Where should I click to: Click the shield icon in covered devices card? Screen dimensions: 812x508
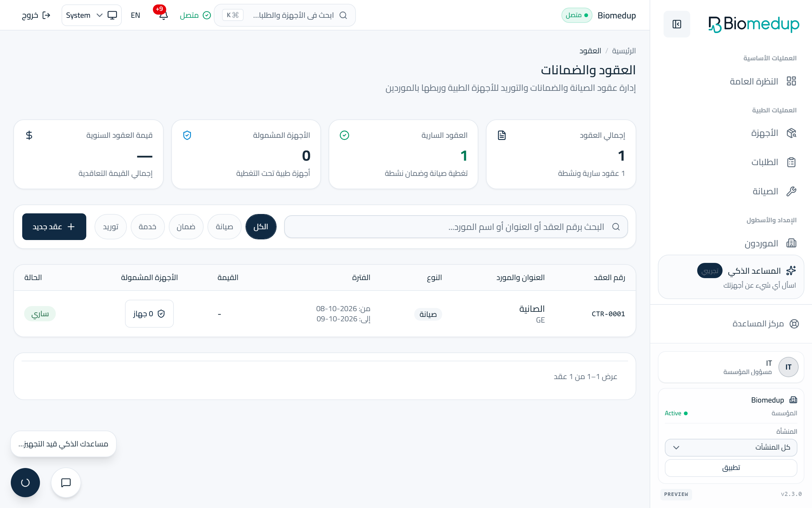(187, 135)
